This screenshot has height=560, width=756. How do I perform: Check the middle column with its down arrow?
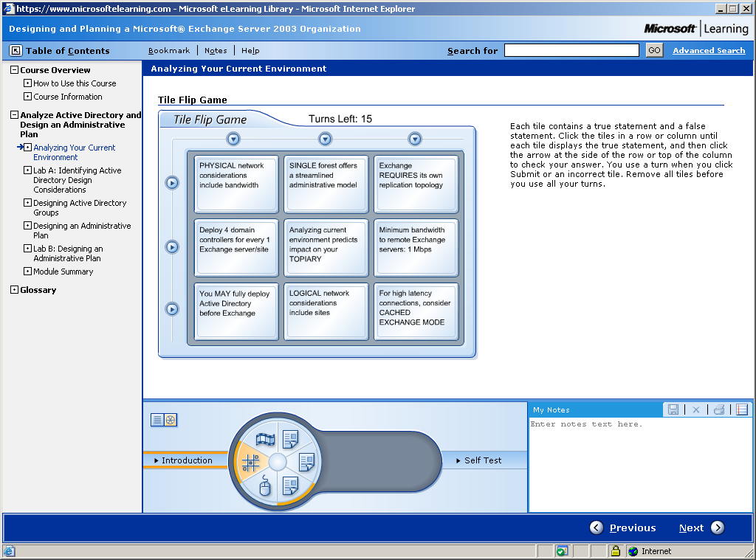(326, 139)
